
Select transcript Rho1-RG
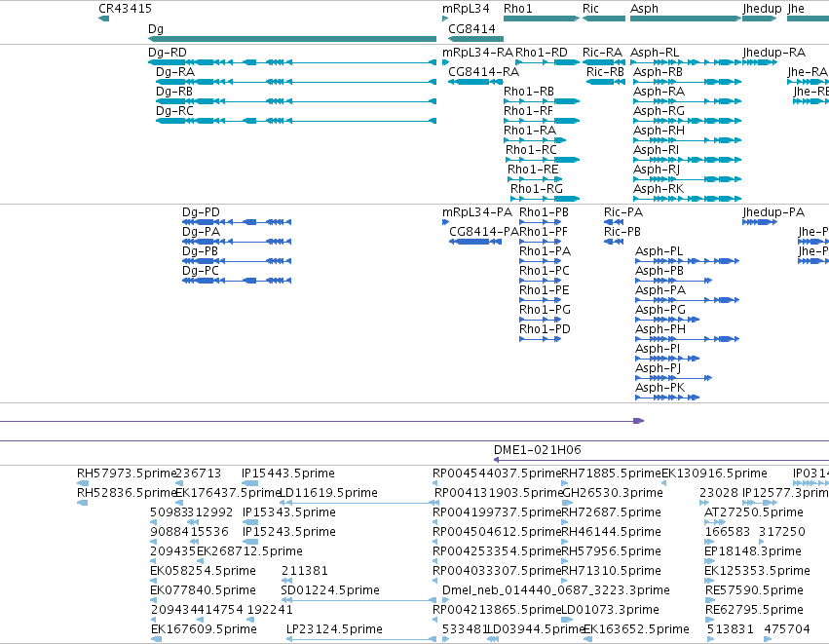tap(546, 199)
